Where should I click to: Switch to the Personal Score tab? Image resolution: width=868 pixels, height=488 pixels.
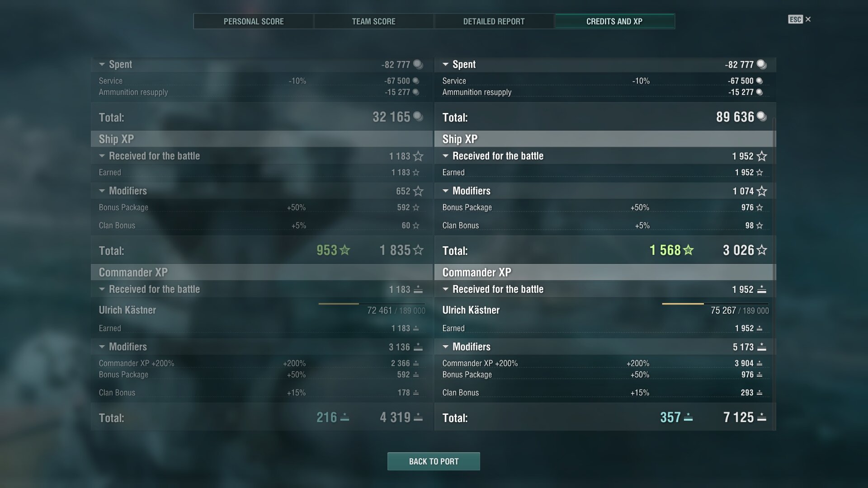254,21
